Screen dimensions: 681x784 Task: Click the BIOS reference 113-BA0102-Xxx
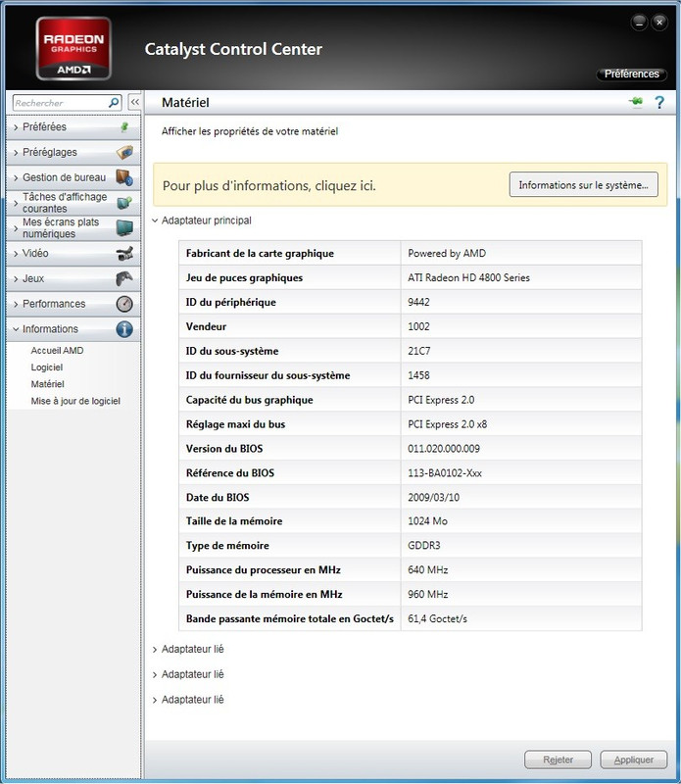pos(445,473)
